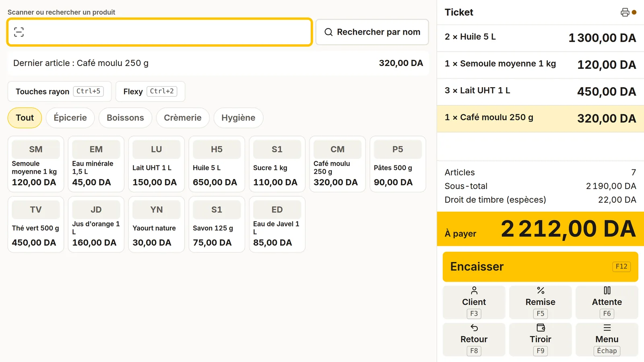Image resolution: width=644 pixels, height=362 pixels.
Task: Add Yaourt nature product tile
Action: point(157,224)
